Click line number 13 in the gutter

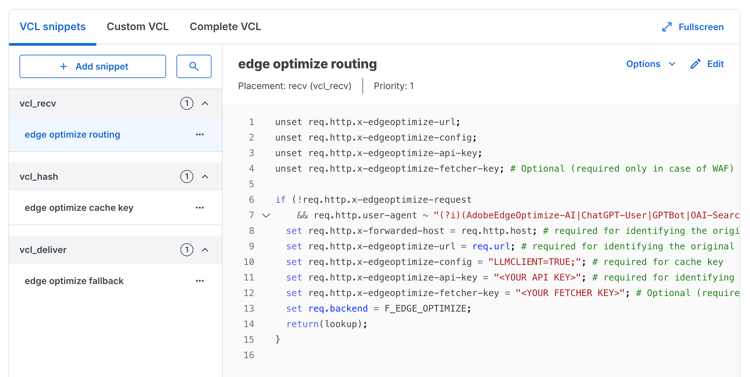[x=249, y=309]
